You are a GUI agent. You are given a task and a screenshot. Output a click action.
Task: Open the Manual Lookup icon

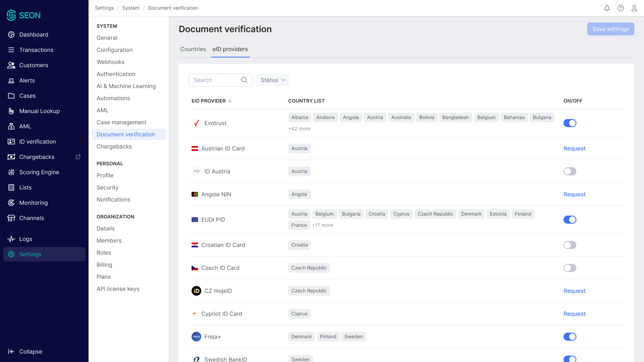[11, 111]
